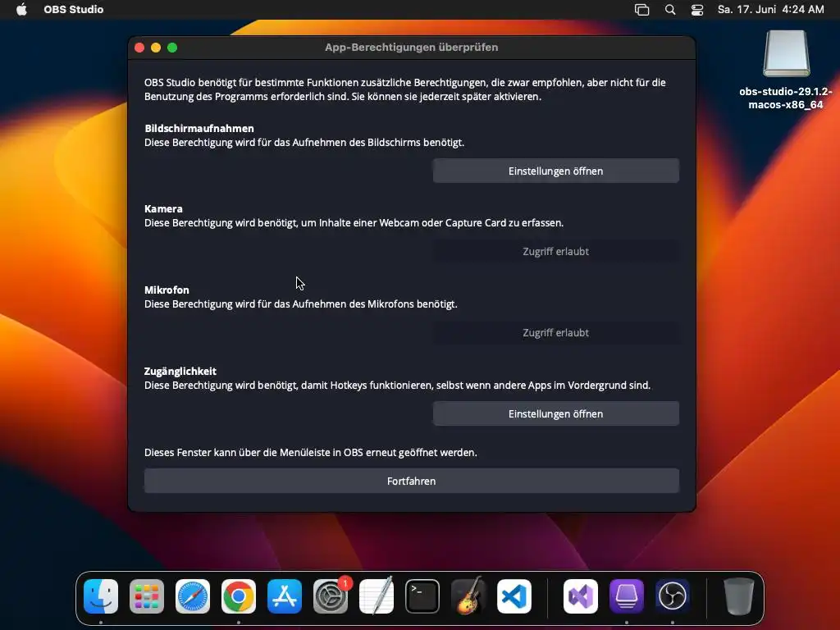The width and height of the screenshot is (840, 630).
Task: Launch Terminal from the Dock
Action: (x=422, y=596)
